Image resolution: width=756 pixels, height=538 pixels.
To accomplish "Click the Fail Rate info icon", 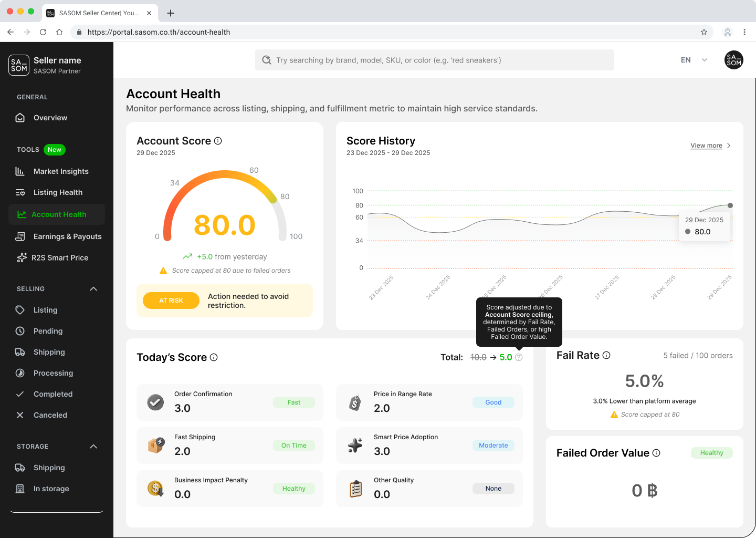I will coord(606,355).
